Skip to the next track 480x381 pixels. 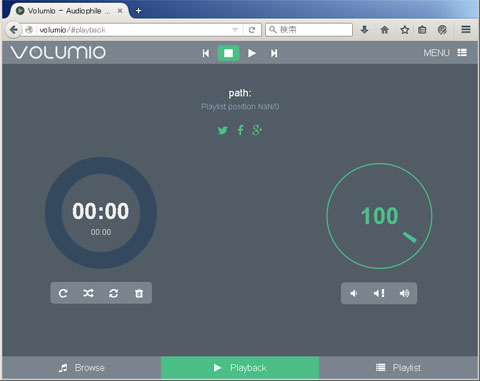(x=274, y=53)
